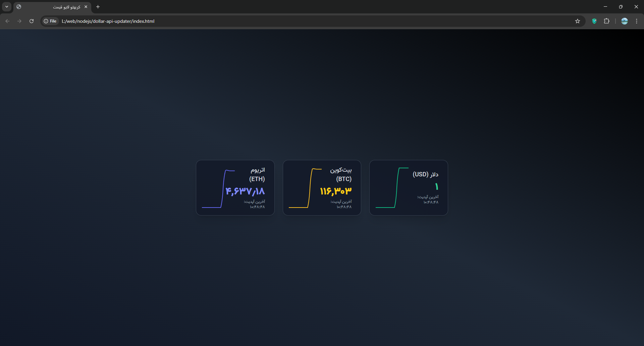Open the browser profile avatar

click(x=624, y=21)
